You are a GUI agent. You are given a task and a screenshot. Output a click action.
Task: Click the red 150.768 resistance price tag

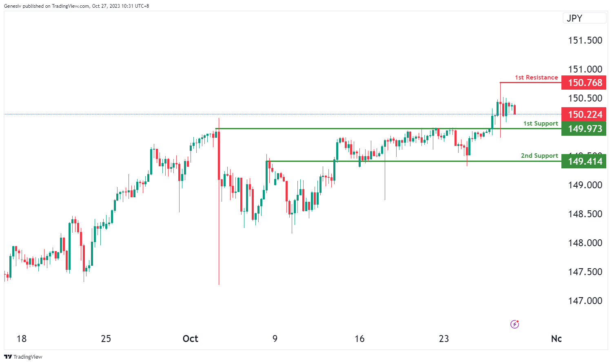point(584,83)
